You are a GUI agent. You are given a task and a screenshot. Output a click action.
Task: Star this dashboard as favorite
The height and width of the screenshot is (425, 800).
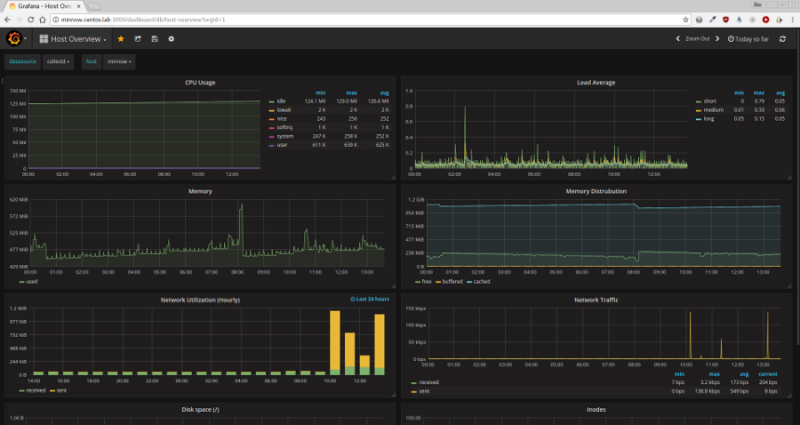(x=121, y=39)
